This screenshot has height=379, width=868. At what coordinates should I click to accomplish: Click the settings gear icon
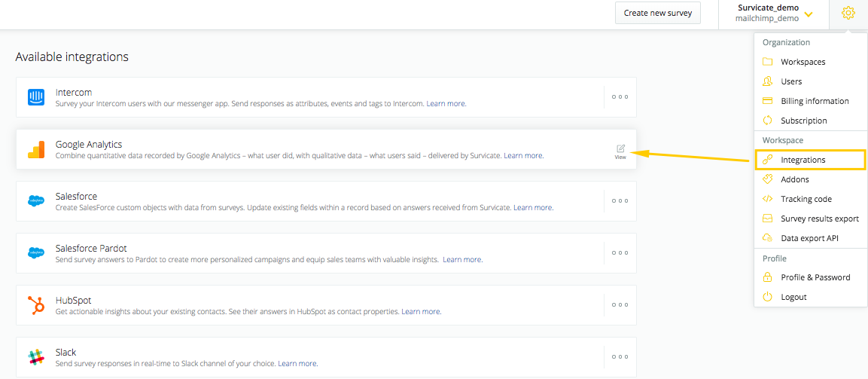pos(848,12)
